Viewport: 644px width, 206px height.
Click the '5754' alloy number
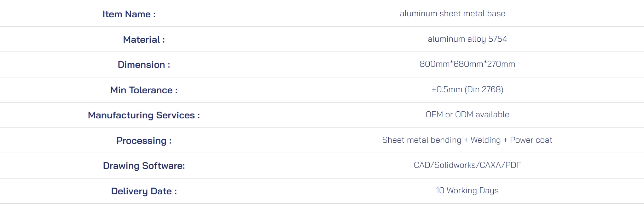pos(497,39)
